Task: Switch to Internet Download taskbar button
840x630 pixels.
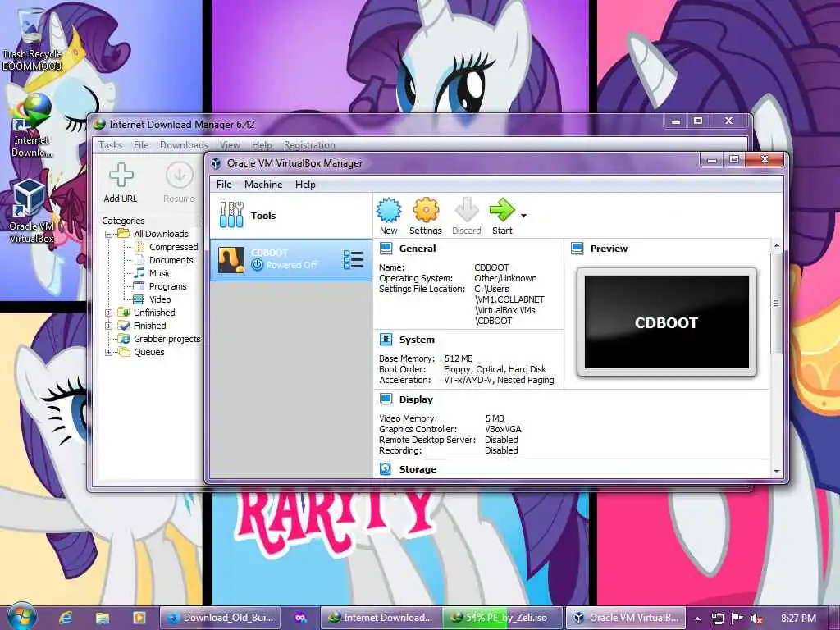Action: [x=381, y=618]
